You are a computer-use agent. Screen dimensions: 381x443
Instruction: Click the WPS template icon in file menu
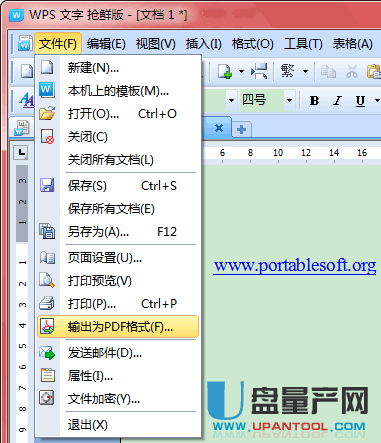(x=47, y=90)
